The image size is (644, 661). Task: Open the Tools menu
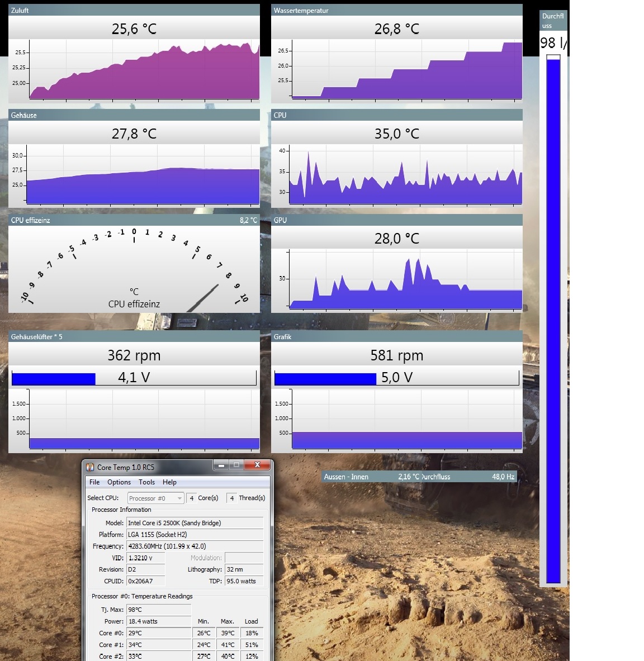coord(146,482)
